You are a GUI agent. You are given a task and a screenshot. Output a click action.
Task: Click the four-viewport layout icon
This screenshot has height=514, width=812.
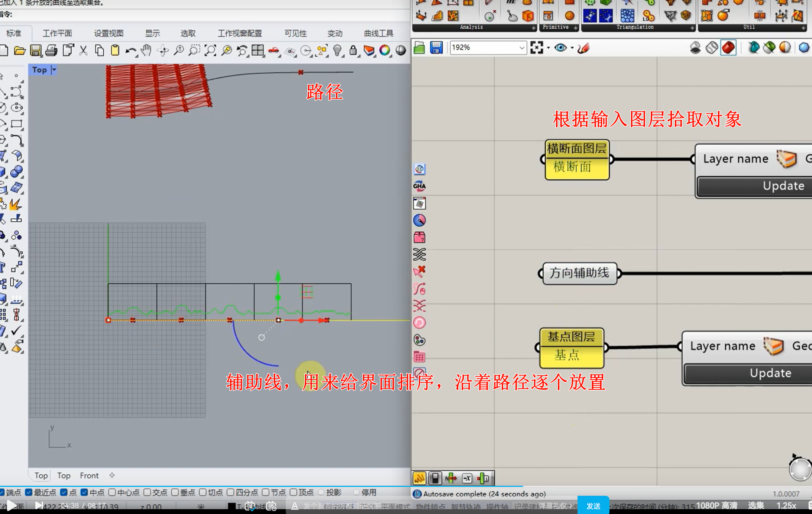(x=257, y=50)
